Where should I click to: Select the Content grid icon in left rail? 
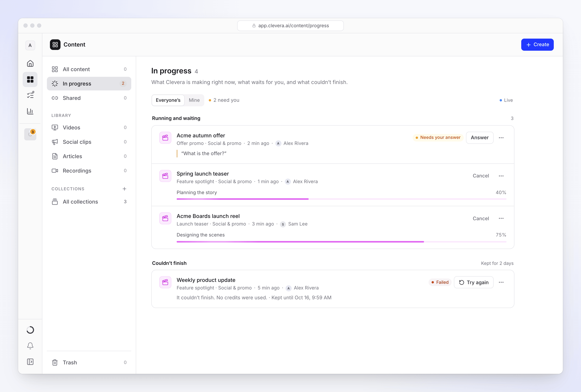(x=30, y=79)
